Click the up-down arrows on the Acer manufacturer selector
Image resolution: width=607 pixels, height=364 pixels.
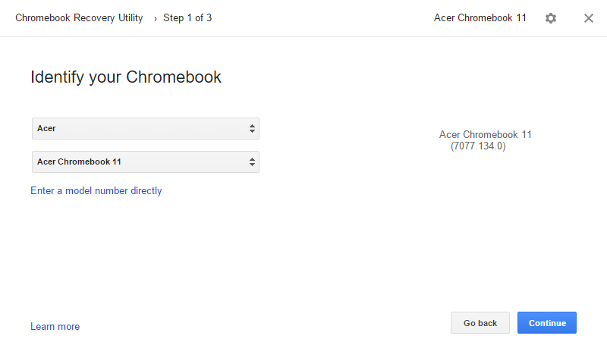coord(252,128)
